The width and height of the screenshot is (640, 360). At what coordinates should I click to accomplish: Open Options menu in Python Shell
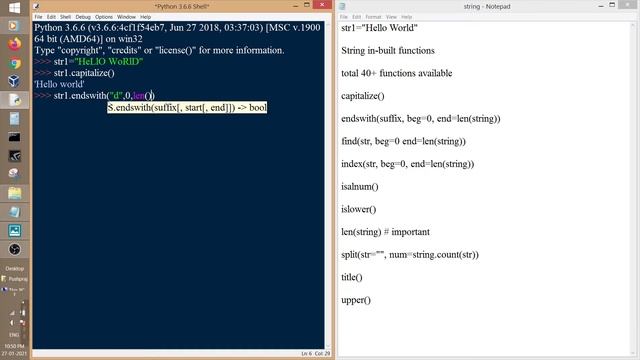(104, 17)
